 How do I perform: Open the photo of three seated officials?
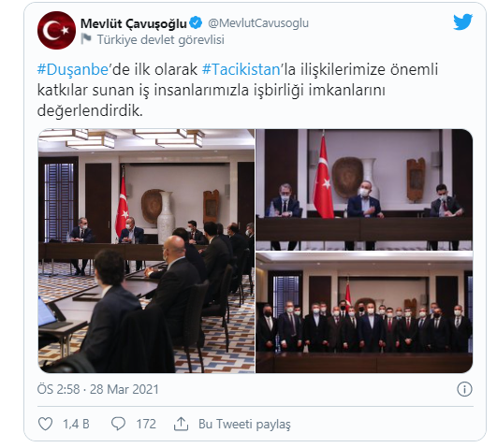(364, 190)
